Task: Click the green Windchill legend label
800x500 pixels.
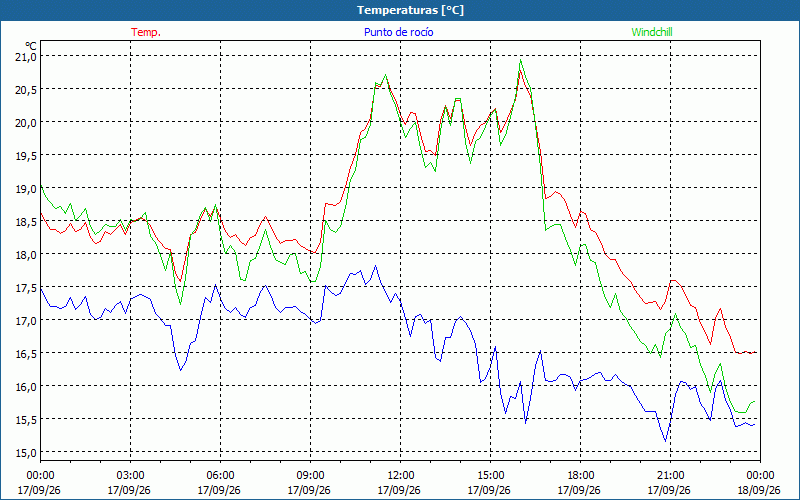Action: (x=652, y=32)
